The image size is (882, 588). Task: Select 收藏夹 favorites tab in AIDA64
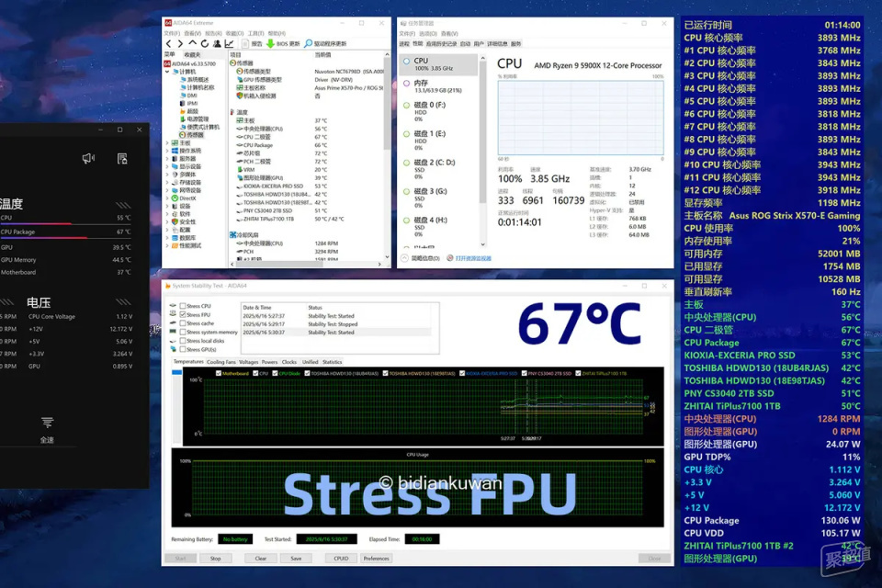click(x=192, y=54)
